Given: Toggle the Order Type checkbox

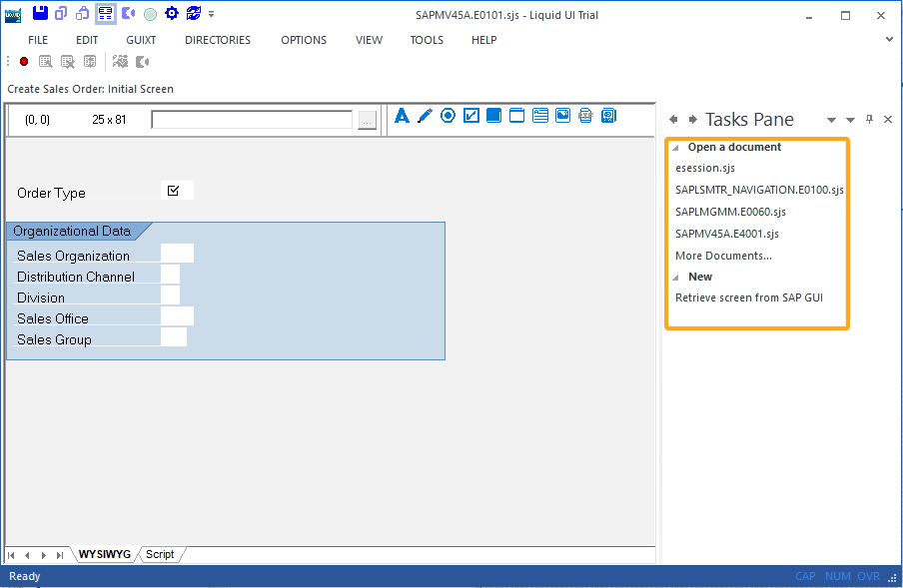Looking at the screenshot, I should pos(174,191).
